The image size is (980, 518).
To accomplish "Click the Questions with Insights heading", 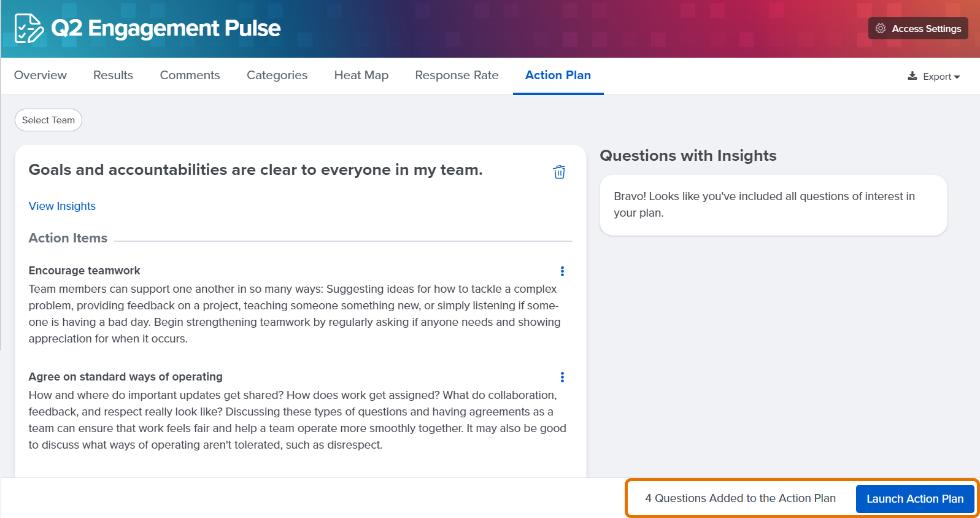I will tap(688, 156).
